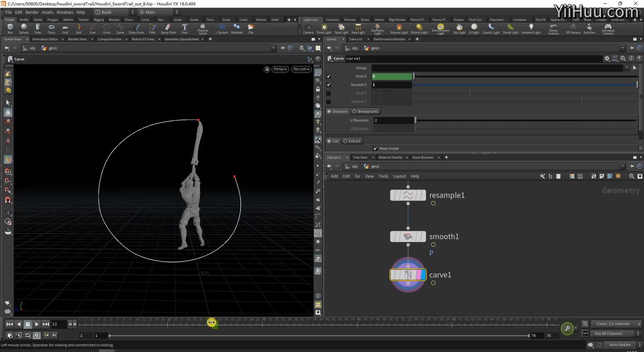Click the smooth1 node icon
644x352 pixels.
coord(408,236)
